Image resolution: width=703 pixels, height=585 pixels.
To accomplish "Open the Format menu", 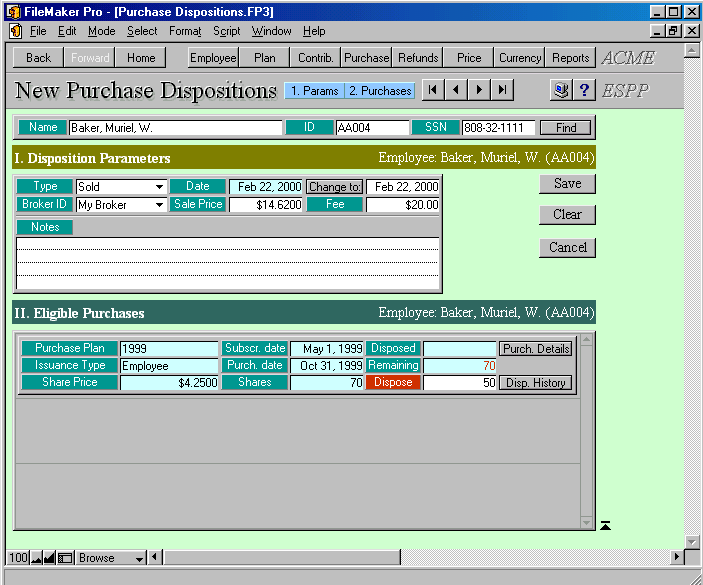I will coord(185,31).
